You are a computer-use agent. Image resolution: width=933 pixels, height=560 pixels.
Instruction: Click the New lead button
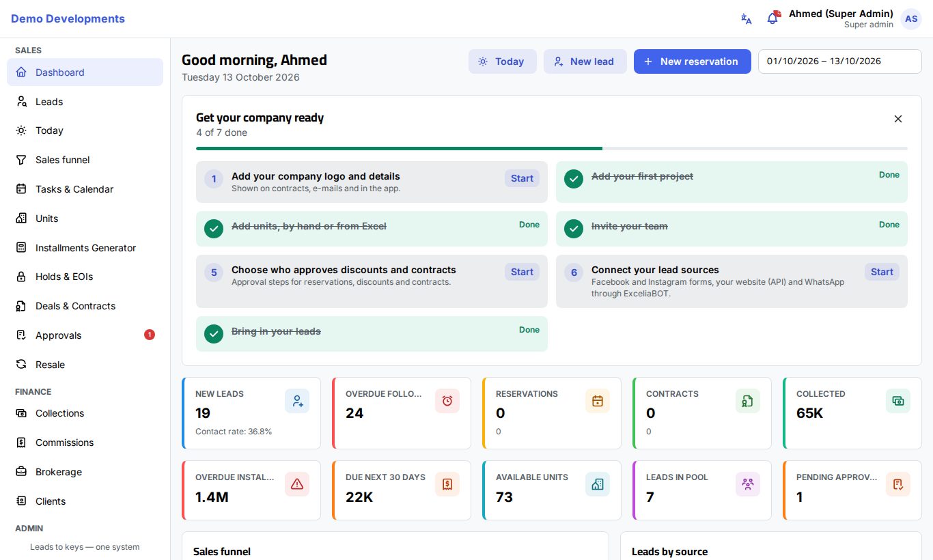tap(585, 61)
